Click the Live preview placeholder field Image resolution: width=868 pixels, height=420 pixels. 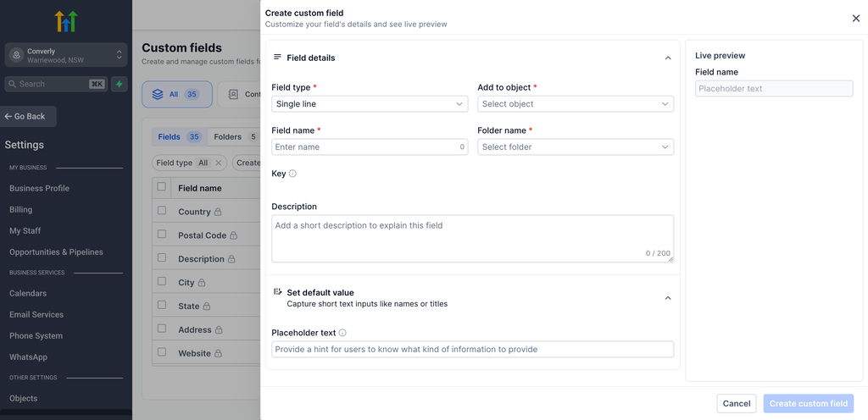coord(774,88)
